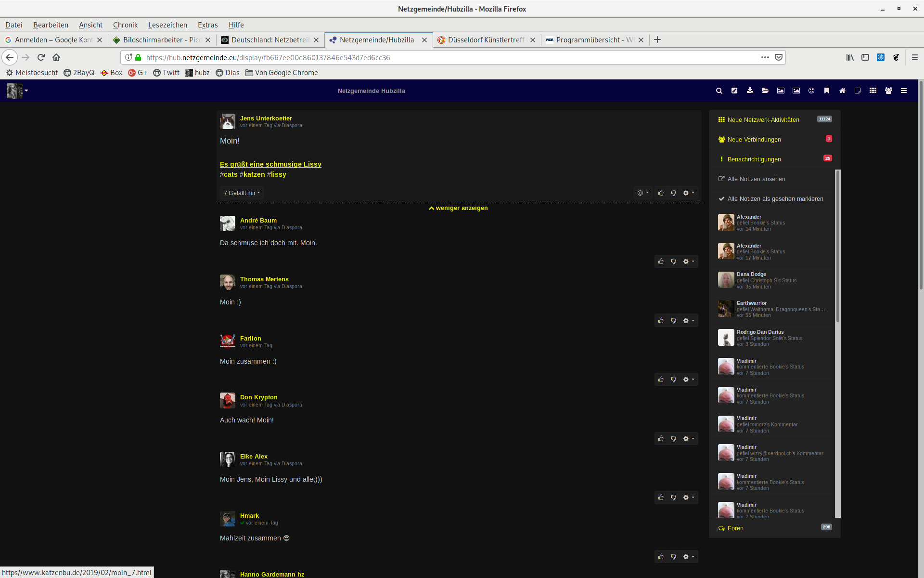The height and width of the screenshot is (578, 924).
Task: Open gear dropdown on Don Krypton's comment
Action: [689, 439]
